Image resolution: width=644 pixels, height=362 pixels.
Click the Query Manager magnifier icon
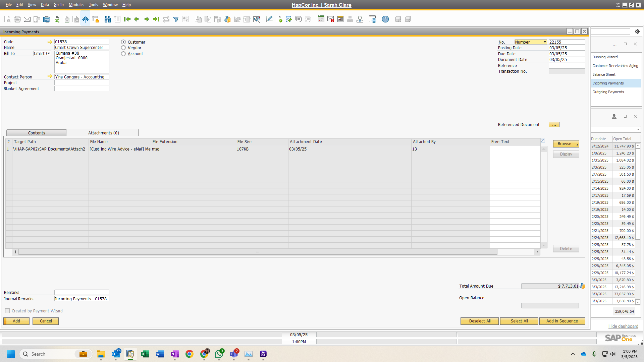(257, 19)
